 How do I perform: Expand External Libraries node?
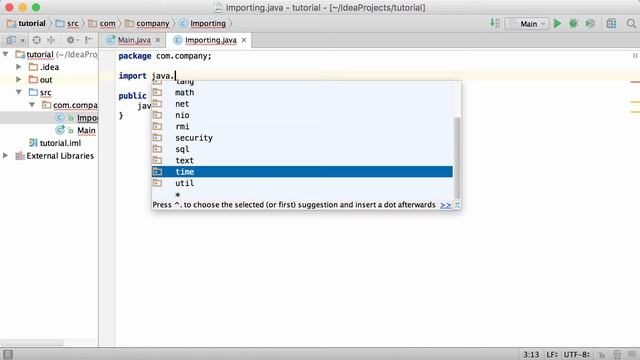[x=6, y=156]
